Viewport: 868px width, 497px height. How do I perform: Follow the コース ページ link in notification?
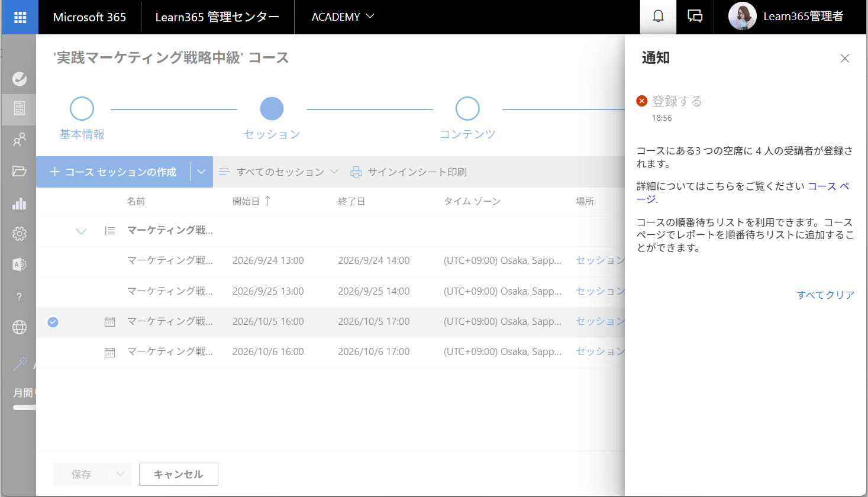pos(828,186)
